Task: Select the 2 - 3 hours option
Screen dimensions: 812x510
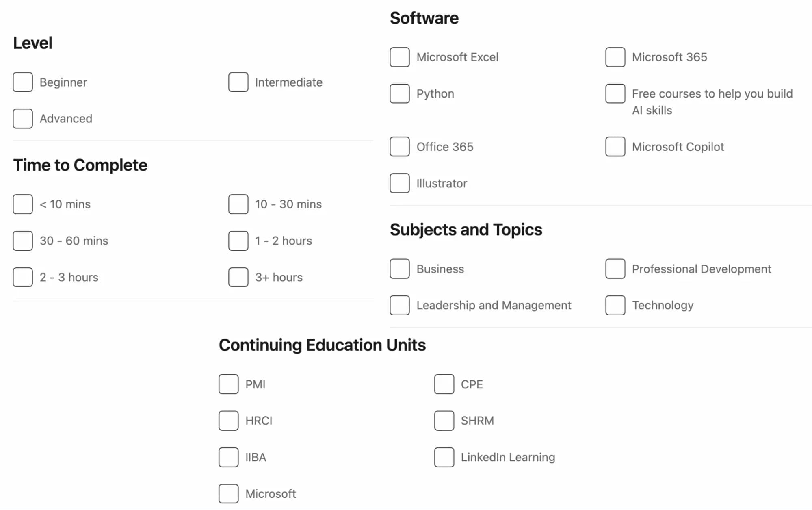Action: (22, 277)
